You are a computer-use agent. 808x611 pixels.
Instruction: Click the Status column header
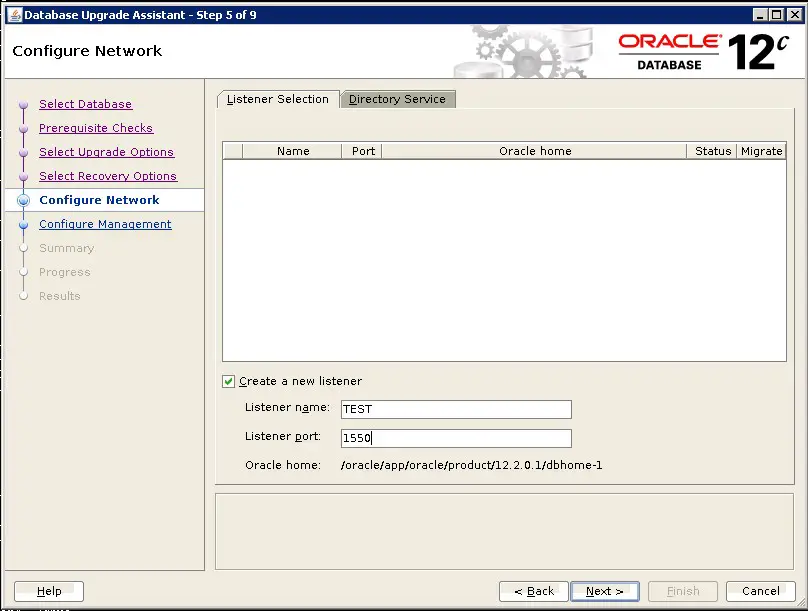tap(713, 151)
